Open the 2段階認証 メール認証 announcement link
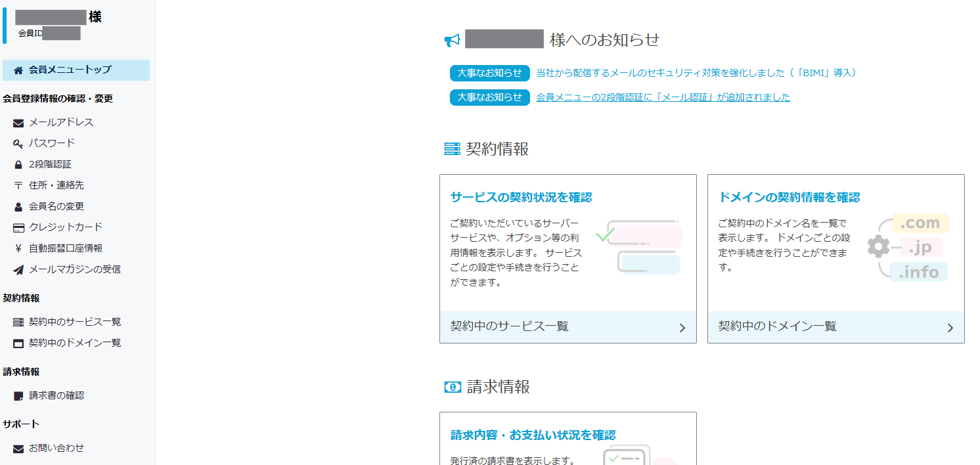This screenshot has width=980, height=465. [663, 97]
